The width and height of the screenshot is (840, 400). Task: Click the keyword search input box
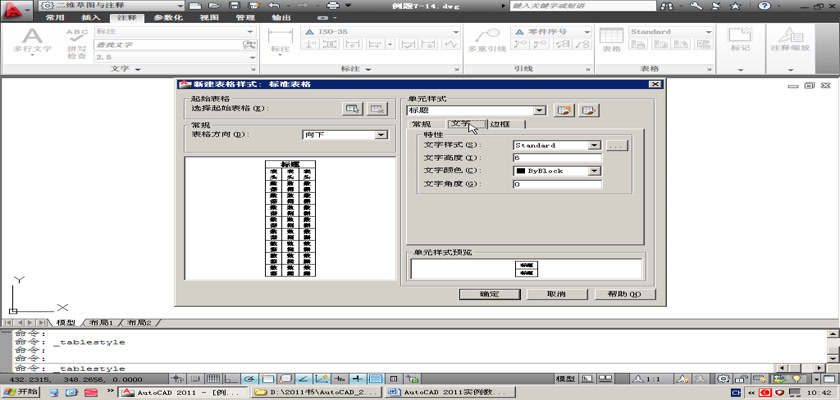click(x=583, y=5)
